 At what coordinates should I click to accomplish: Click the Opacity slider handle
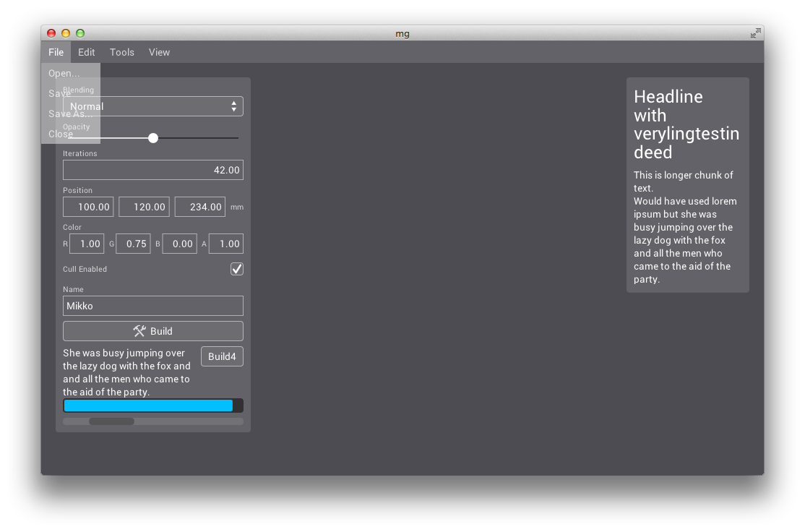pos(153,137)
